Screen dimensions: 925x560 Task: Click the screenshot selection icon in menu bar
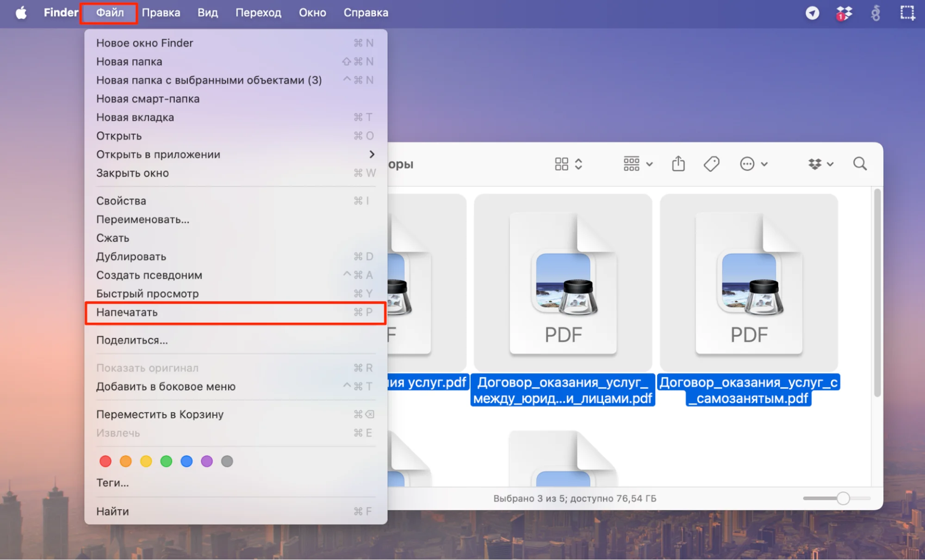click(x=907, y=13)
